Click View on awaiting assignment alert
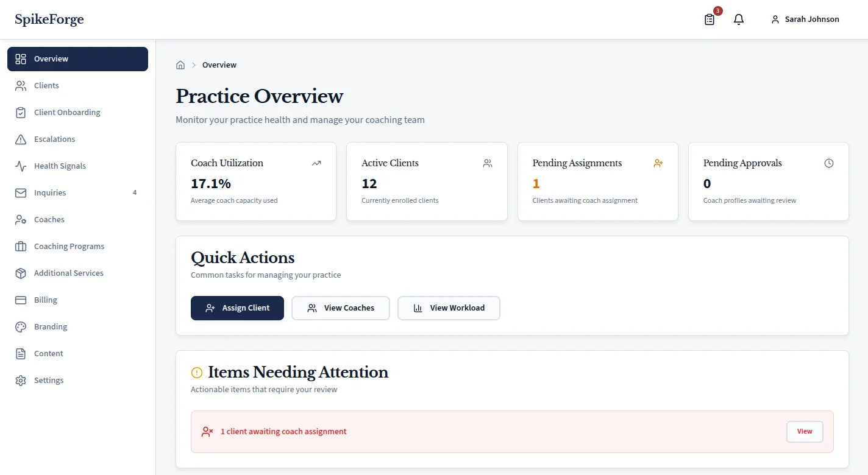 point(805,432)
